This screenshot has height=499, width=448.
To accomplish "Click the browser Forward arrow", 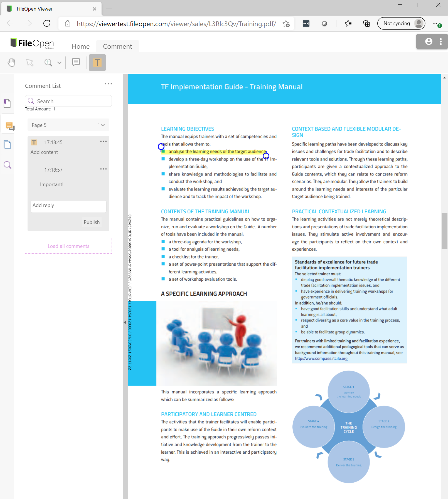I will click(28, 23).
